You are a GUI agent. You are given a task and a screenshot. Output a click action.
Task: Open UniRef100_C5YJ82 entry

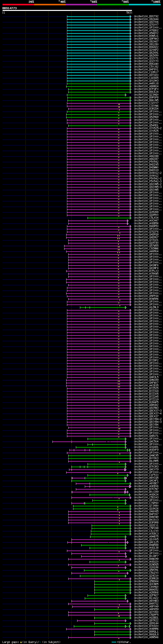(x=146, y=67)
